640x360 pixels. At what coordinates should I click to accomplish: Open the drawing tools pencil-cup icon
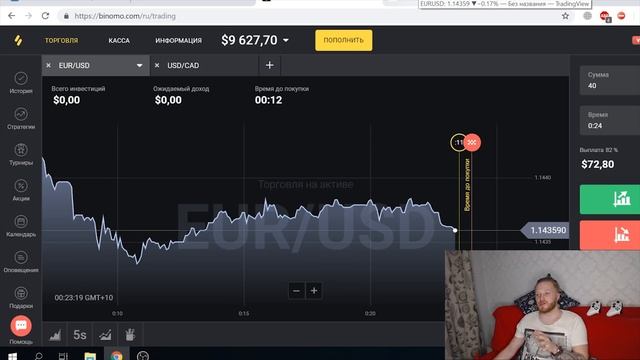click(x=130, y=335)
